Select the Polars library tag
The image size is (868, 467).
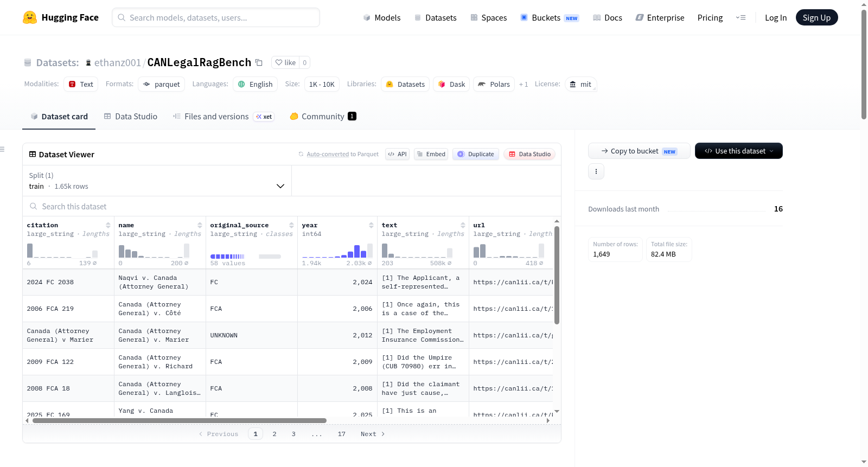(x=494, y=84)
